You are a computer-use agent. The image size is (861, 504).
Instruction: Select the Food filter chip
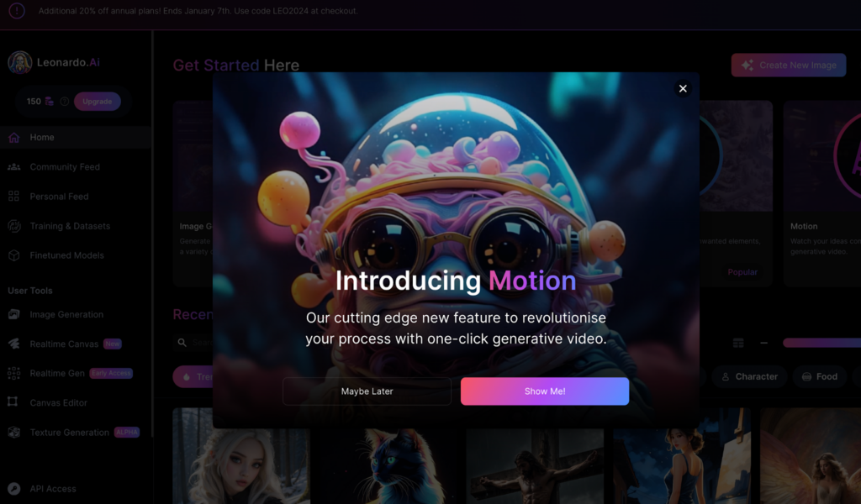[x=819, y=377]
